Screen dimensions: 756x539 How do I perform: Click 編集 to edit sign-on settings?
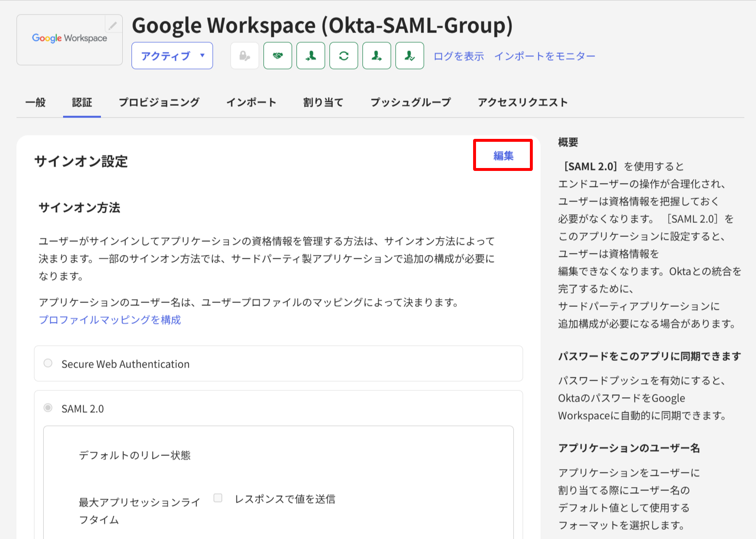tap(503, 155)
